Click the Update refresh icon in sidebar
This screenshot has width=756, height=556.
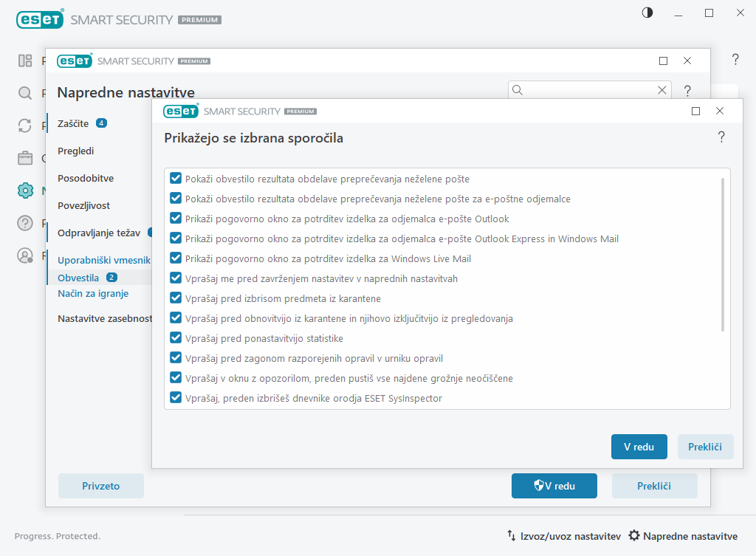point(26,126)
